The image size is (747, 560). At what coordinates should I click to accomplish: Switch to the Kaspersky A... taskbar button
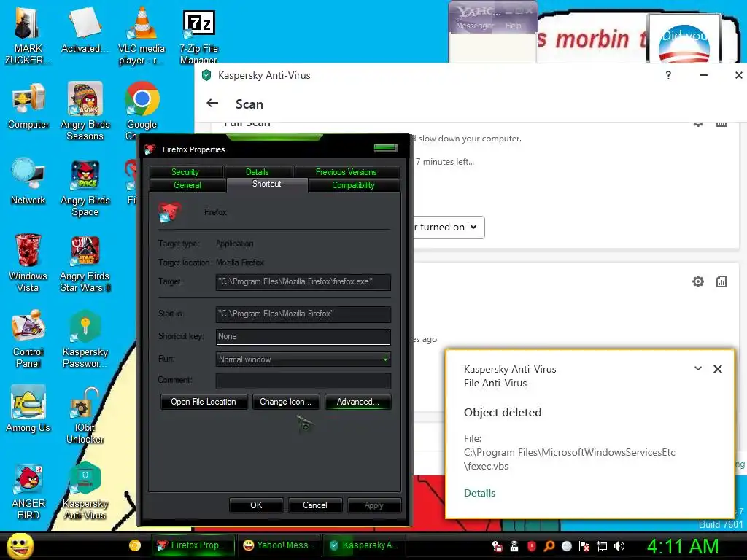click(365, 545)
